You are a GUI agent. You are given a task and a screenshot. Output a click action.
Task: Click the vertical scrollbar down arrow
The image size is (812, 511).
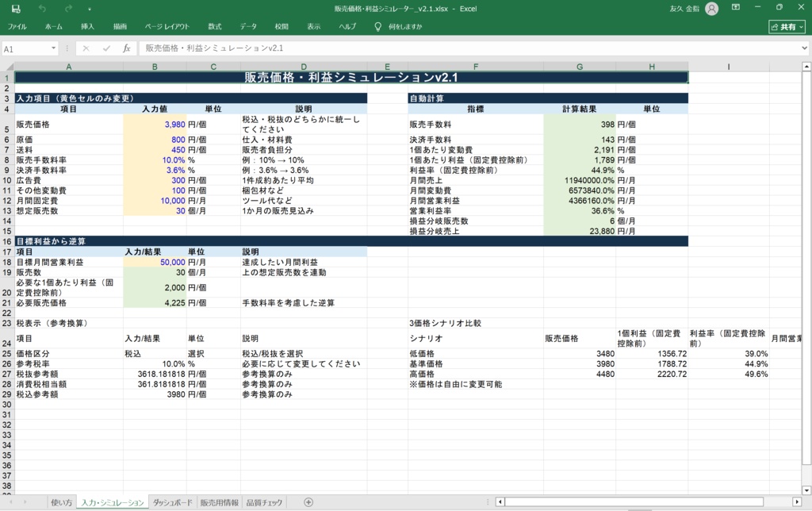[x=806, y=490]
